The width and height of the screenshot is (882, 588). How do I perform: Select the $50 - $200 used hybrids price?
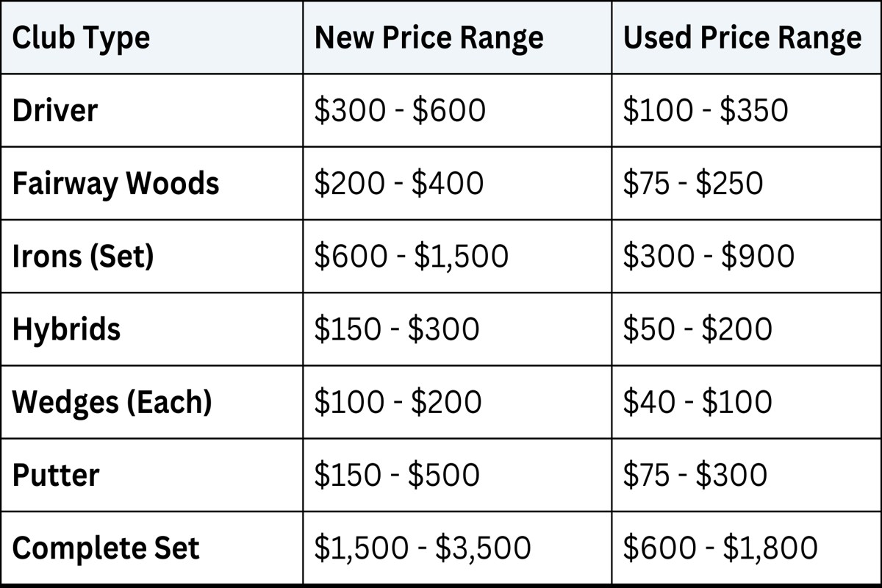point(698,329)
